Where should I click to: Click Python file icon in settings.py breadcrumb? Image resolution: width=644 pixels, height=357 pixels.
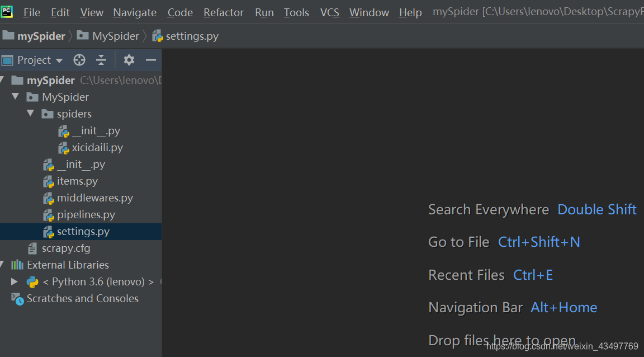(x=157, y=36)
